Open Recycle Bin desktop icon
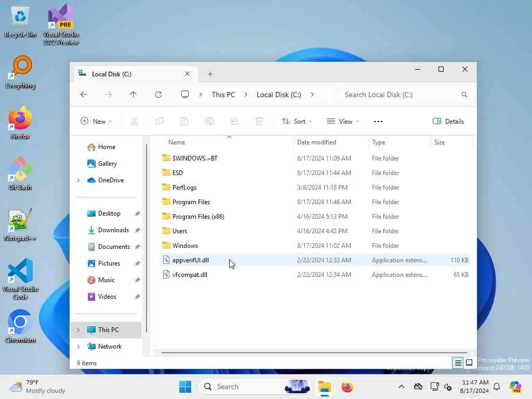Screen dimensions: 532x399 20,22
